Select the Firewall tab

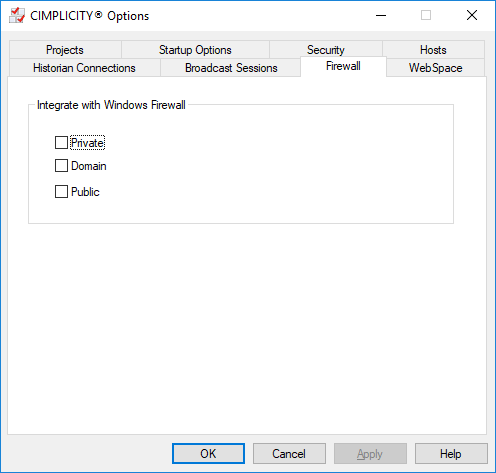click(x=343, y=66)
